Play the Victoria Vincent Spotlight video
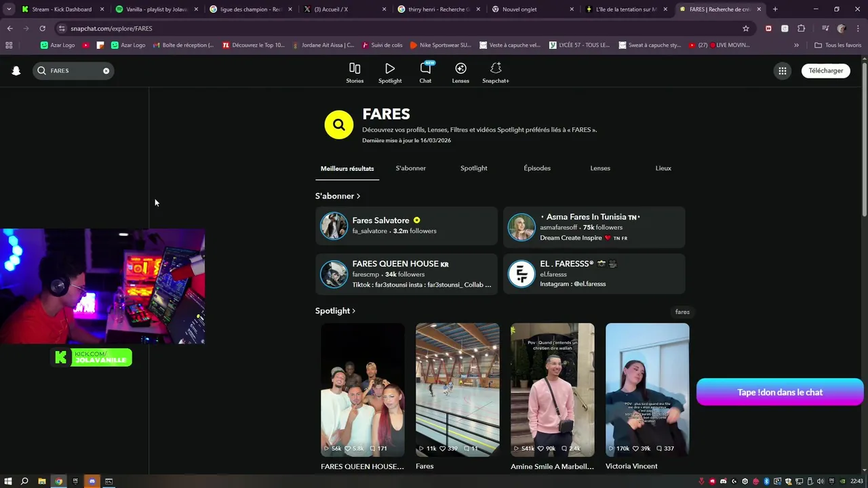Image resolution: width=868 pixels, height=488 pixels. (x=648, y=390)
